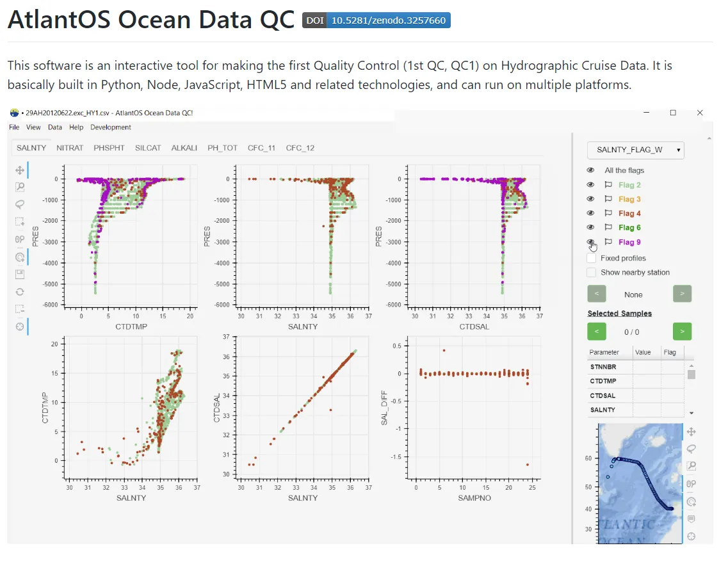
Task: Switch to the NITRAT tab
Action: 69,148
